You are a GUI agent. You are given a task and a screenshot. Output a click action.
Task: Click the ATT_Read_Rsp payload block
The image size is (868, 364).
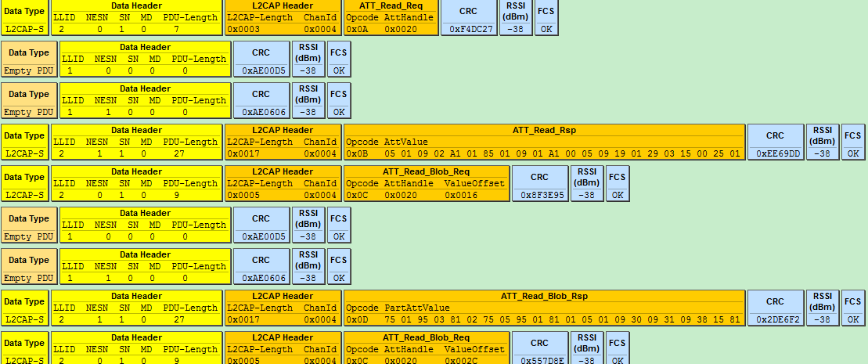click(544, 142)
